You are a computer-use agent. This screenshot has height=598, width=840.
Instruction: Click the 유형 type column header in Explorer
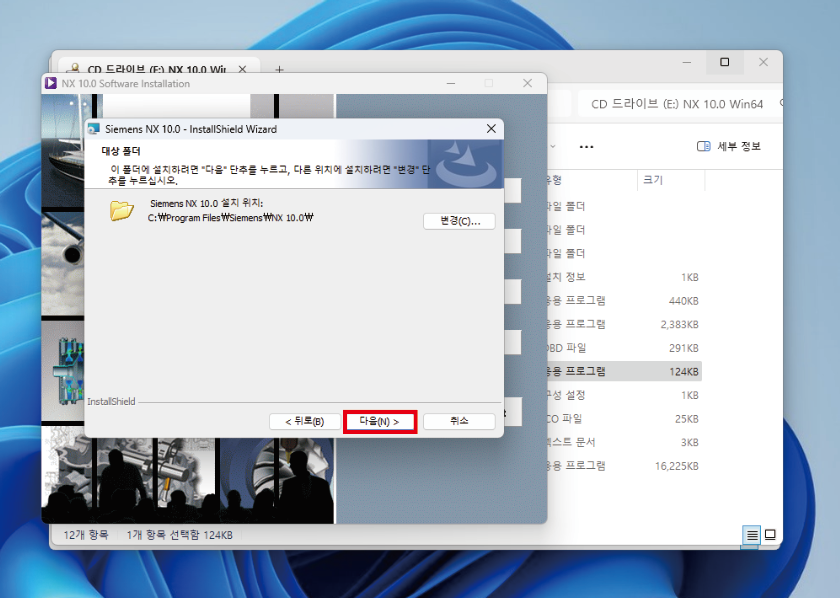[x=553, y=180]
